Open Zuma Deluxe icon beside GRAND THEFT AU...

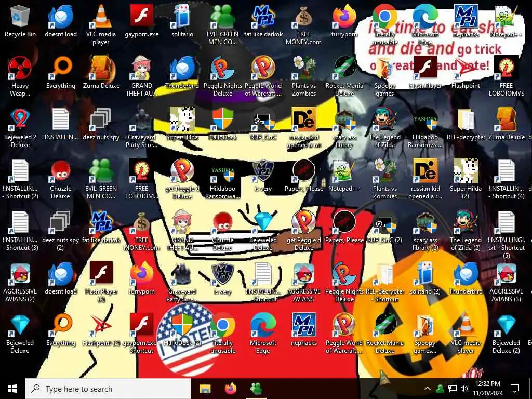(x=101, y=73)
